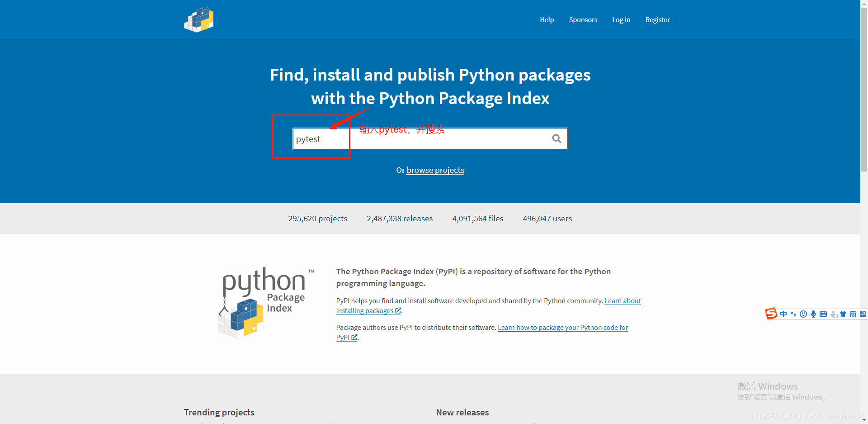Toggle Chinese/English mode on Sogou bar

pos(783,314)
